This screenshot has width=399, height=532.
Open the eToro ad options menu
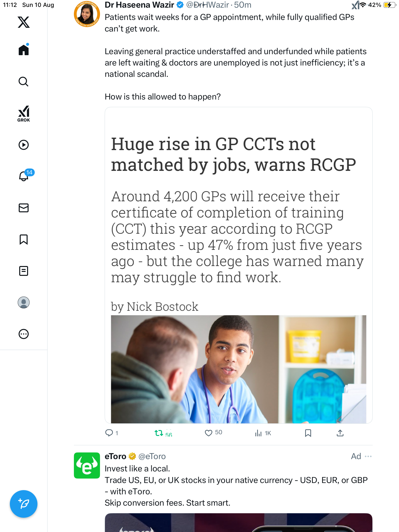pos(368,456)
